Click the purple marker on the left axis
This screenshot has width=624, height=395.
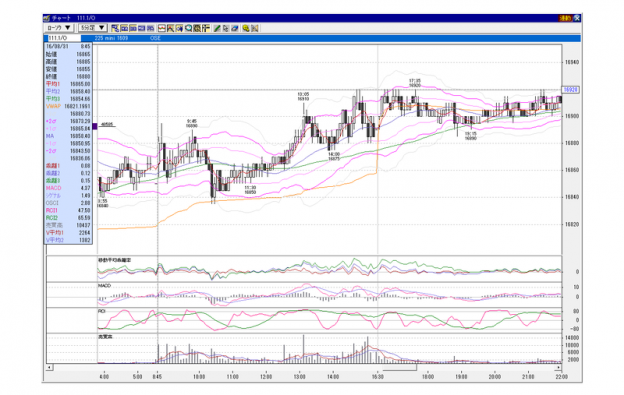tap(95, 126)
